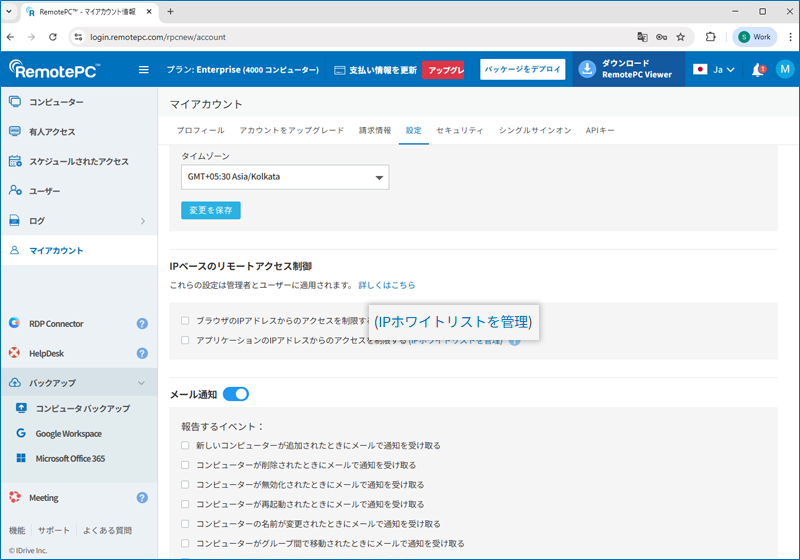Click the Meeting icon
800x560 pixels.
pyautogui.click(x=15, y=497)
